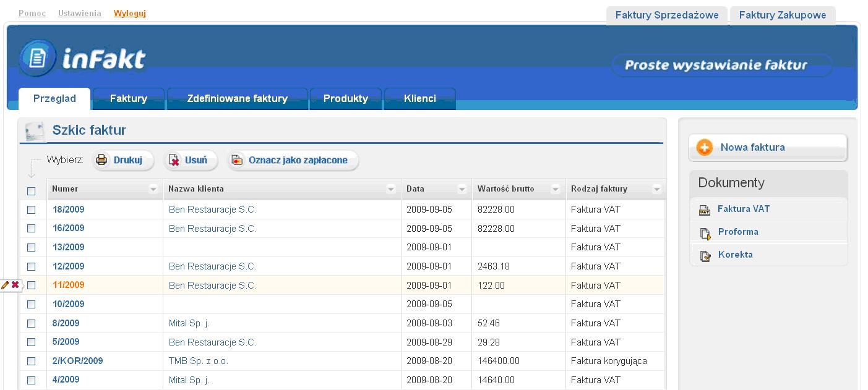Click client TMB Sp. z o.o.

point(199,361)
